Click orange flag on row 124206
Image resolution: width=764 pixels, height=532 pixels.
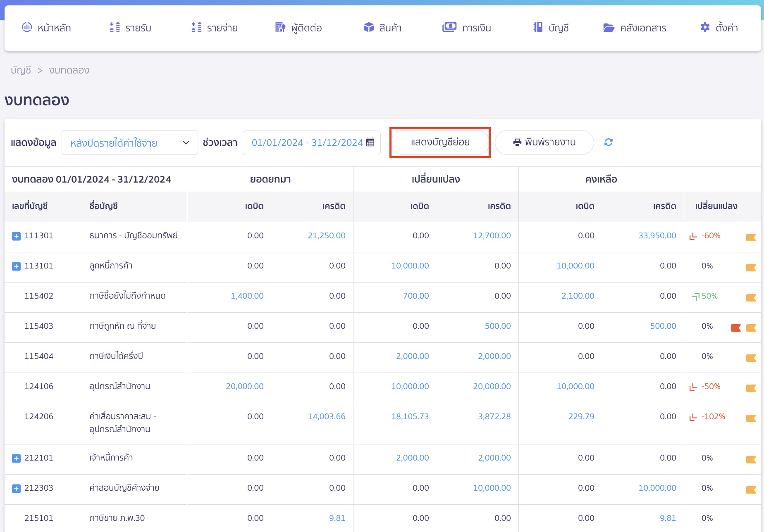(751, 418)
